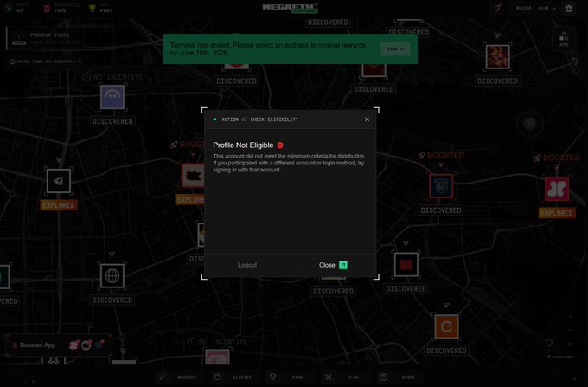Select the globe app marker on the map
This screenshot has height=387, width=588.
(112, 276)
